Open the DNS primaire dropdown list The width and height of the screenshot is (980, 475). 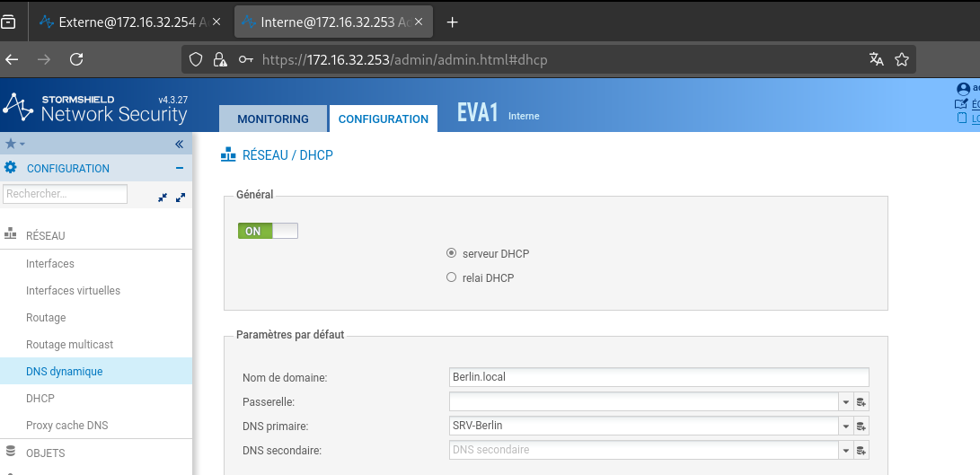(845, 426)
